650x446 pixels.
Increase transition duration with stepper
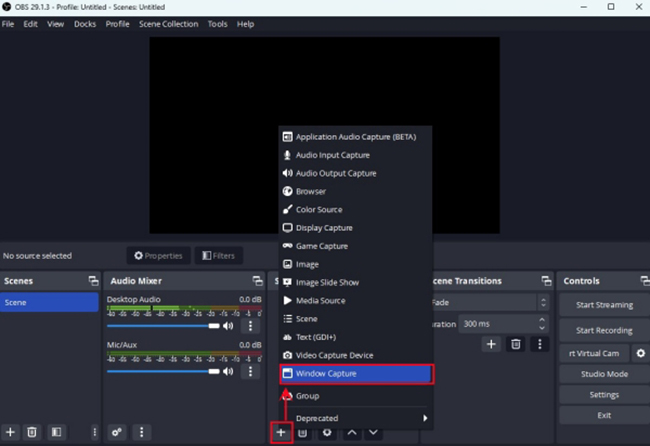(542, 320)
